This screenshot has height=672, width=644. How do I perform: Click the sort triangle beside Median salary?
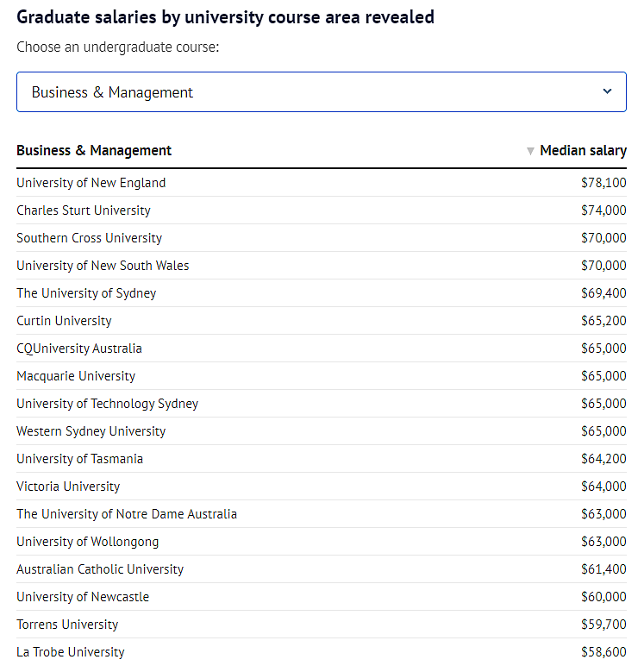(x=530, y=151)
